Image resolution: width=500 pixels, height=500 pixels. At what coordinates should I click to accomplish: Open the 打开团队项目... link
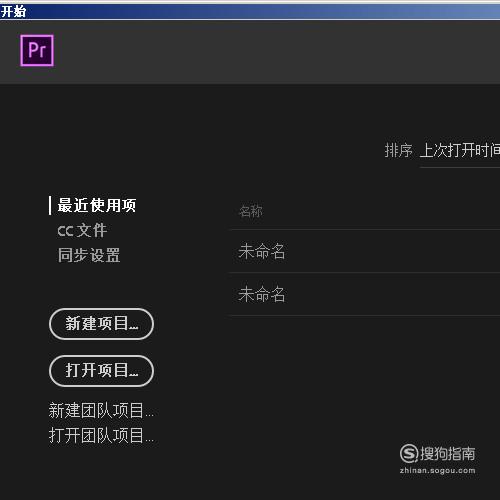pos(101,435)
